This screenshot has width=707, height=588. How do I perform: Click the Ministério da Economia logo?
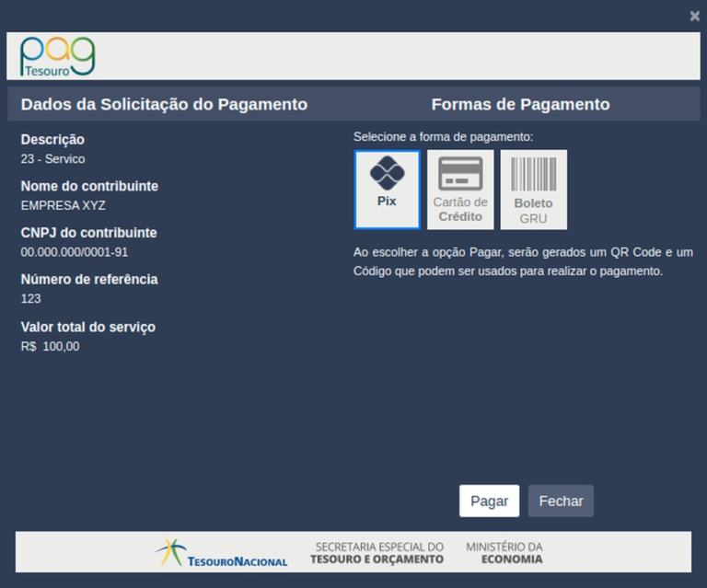(504, 552)
